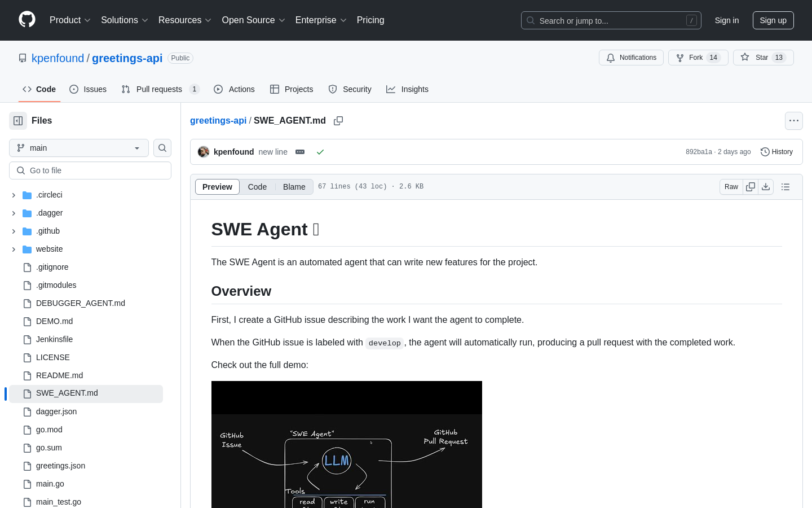The height and width of the screenshot is (508, 812).
Task: Select the SWE_AGENT.md file in tree
Action: pos(86,393)
